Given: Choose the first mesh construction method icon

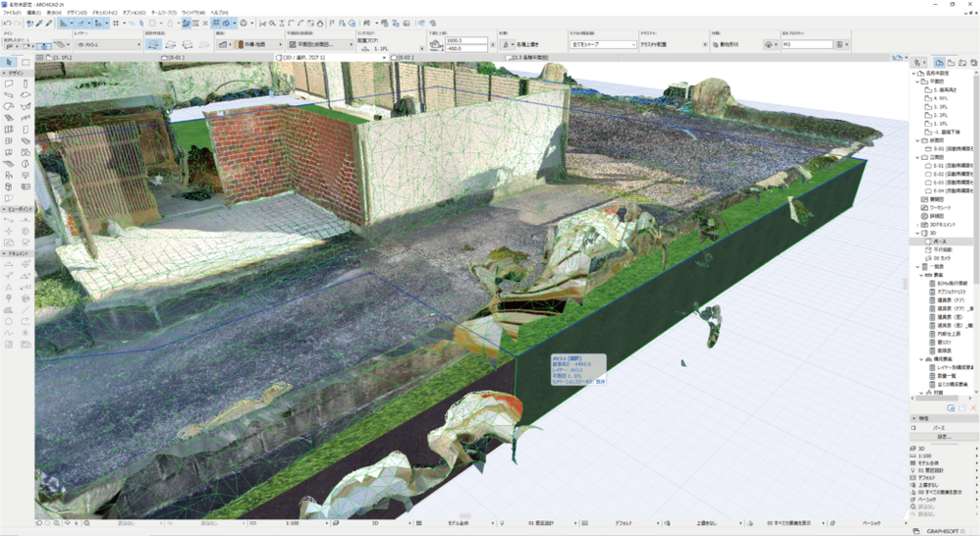Looking at the screenshot, I should [153, 44].
